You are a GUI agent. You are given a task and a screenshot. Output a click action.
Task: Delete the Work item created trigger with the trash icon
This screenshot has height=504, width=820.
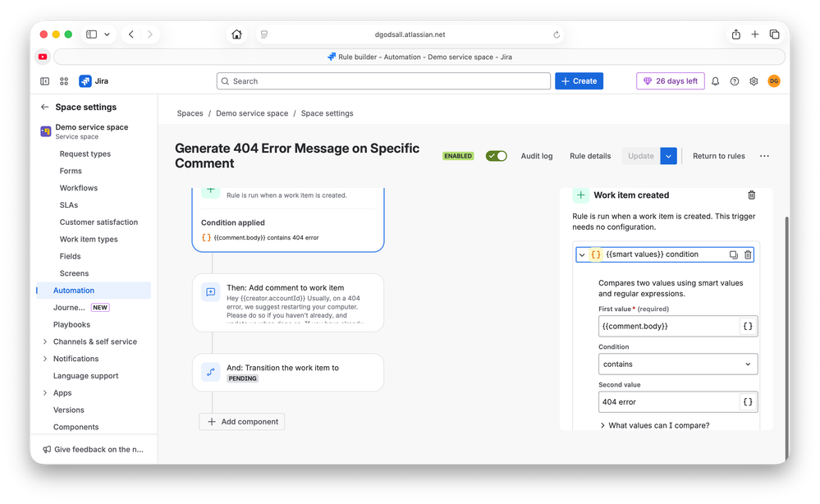752,195
